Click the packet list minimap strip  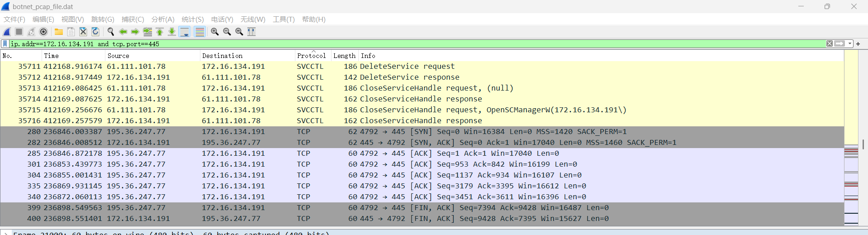pyautogui.click(x=851, y=138)
